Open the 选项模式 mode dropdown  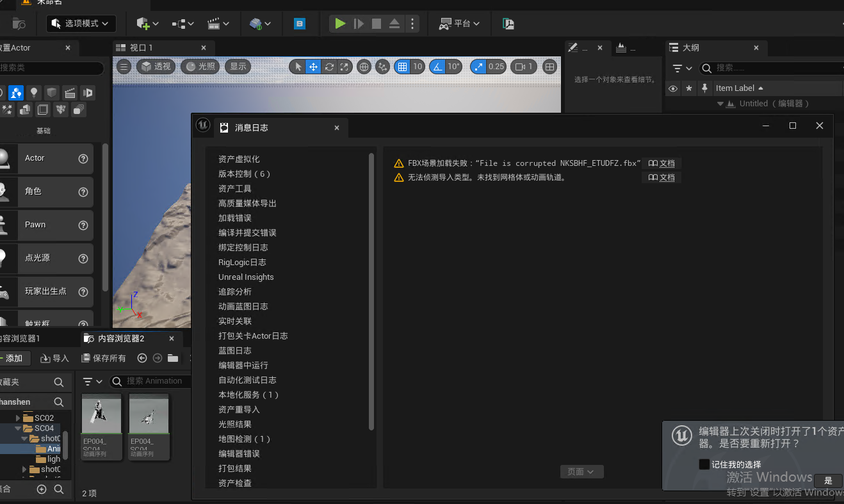(81, 24)
